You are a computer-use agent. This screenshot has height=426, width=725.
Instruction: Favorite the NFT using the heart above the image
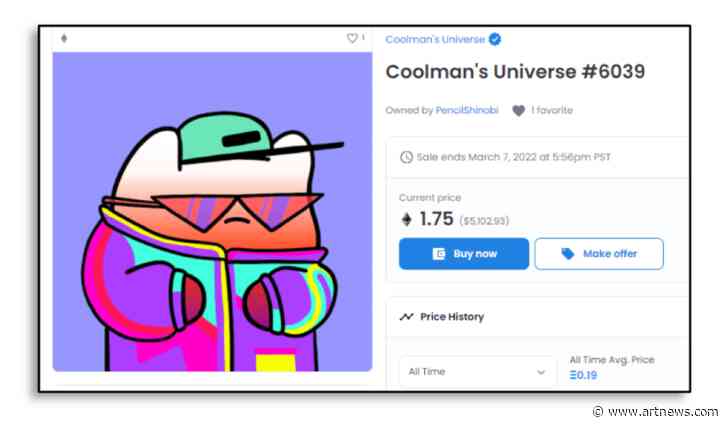click(352, 39)
